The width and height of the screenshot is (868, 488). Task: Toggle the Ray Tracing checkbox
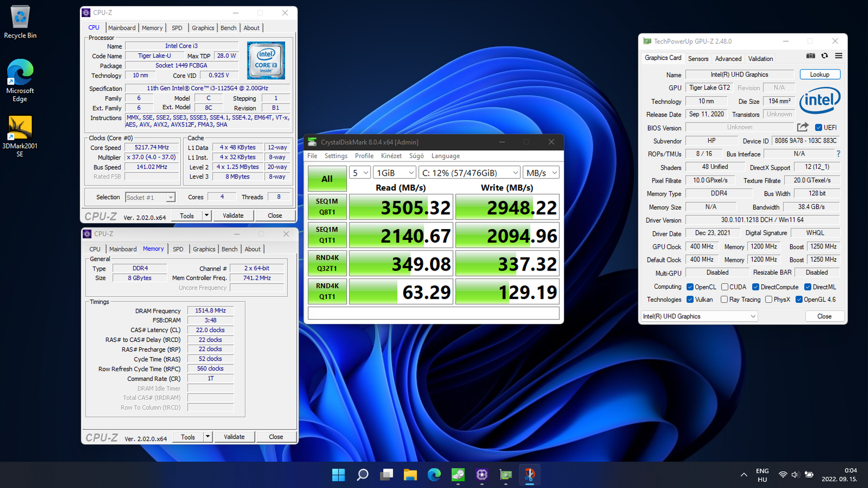tap(724, 300)
